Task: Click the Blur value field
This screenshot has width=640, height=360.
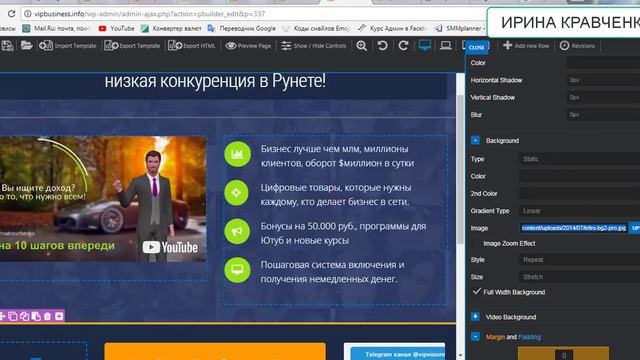Action: click(603, 115)
